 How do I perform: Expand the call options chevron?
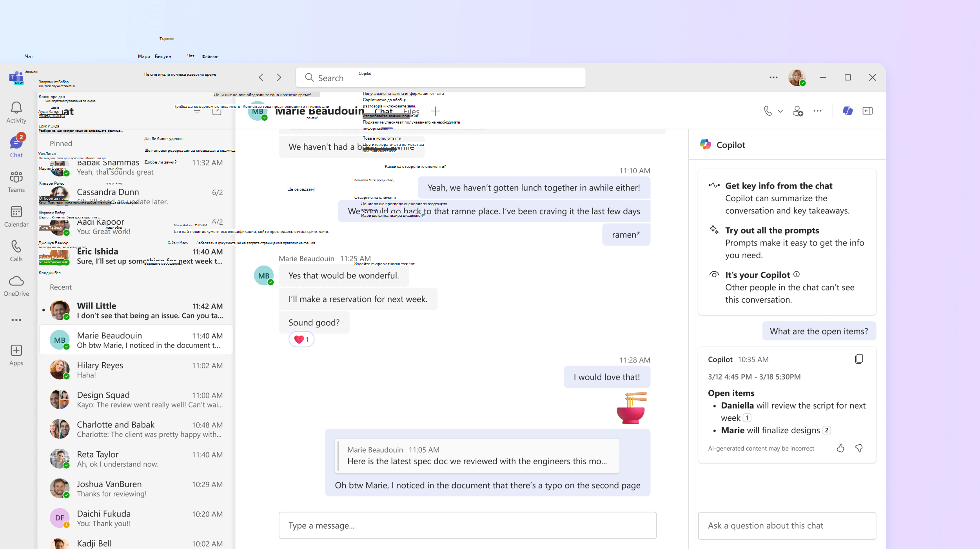pyautogui.click(x=780, y=111)
